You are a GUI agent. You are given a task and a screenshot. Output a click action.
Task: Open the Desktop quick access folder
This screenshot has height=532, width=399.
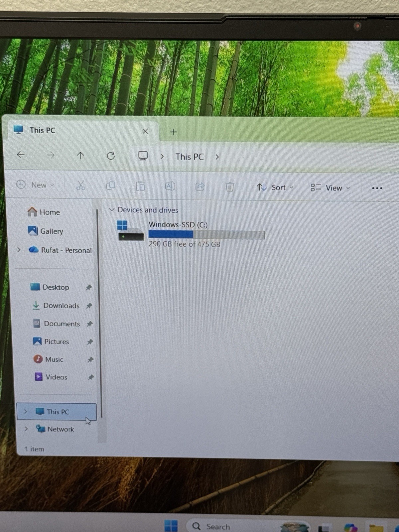click(50, 287)
